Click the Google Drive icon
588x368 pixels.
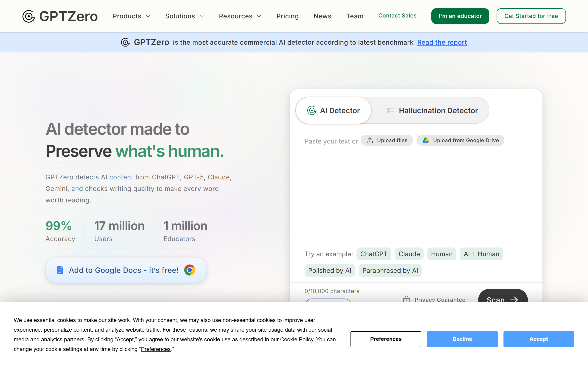point(426,141)
